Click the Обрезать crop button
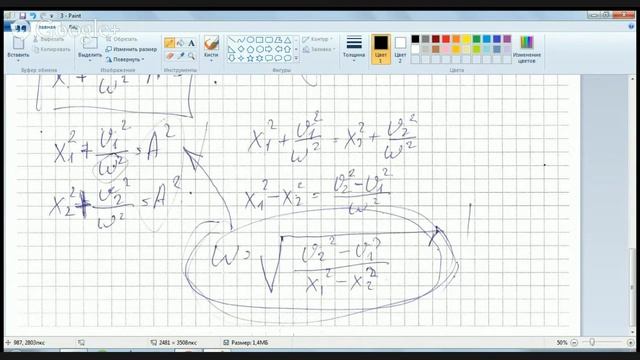This screenshot has height=360, width=640. point(122,39)
